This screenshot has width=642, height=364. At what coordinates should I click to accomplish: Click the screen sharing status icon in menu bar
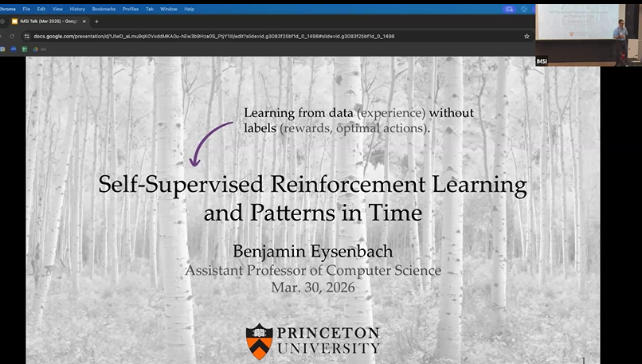509,9
